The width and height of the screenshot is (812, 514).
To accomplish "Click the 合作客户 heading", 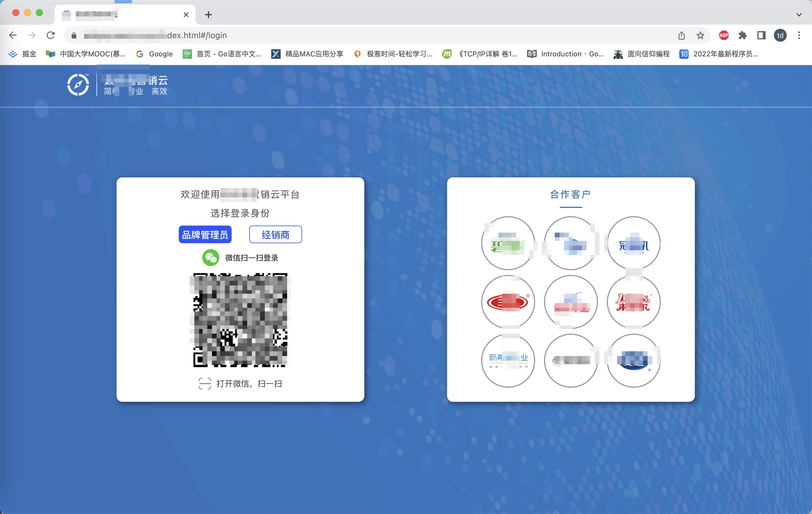I will pyautogui.click(x=571, y=194).
